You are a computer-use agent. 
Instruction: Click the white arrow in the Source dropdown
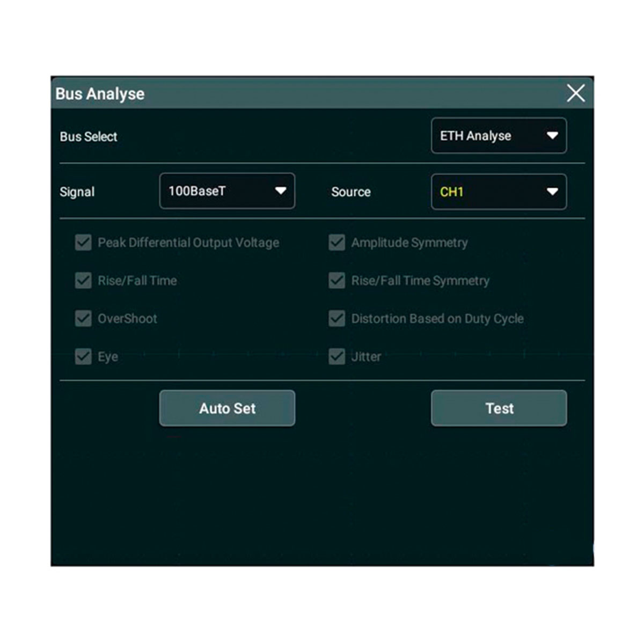pyautogui.click(x=552, y=192)
